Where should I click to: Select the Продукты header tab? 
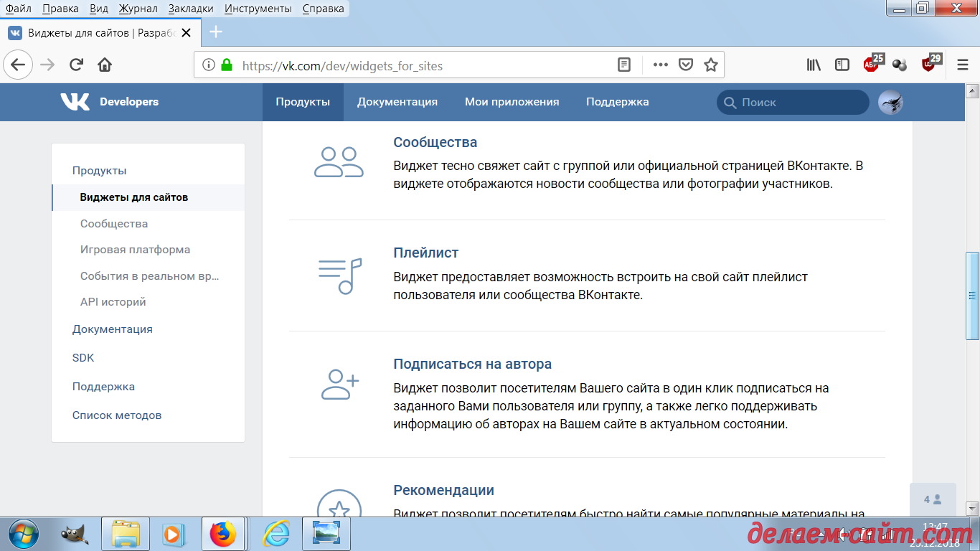click(x=303, y=102)
